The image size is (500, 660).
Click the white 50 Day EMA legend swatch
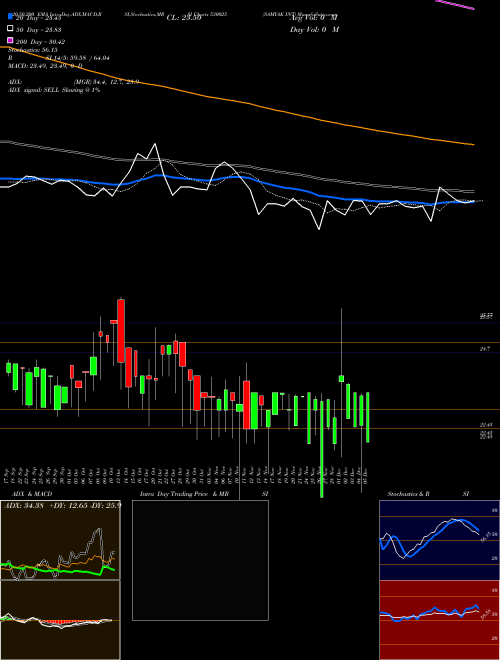[x=10, y=29]
